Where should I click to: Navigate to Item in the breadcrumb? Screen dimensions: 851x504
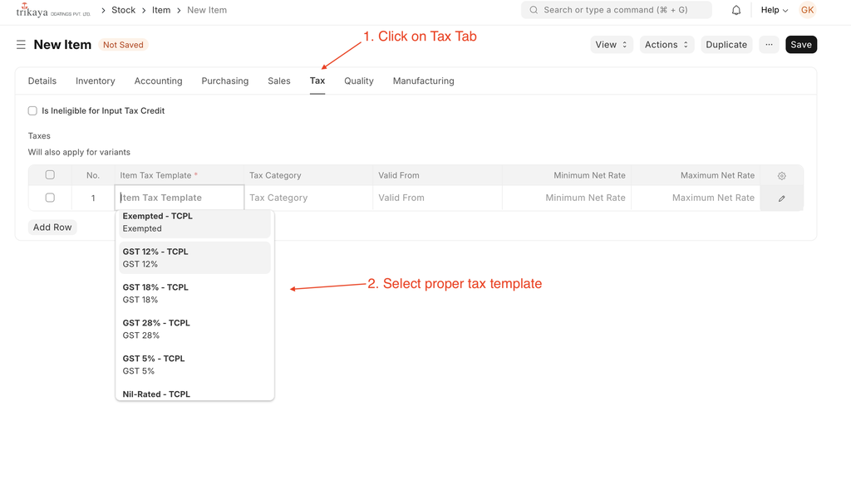coord(161,10)
